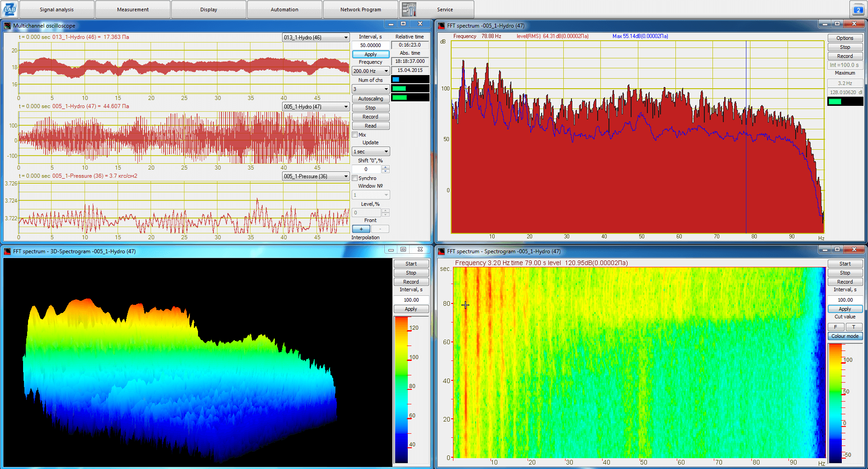Viewport: 868px width, 469px height.
Task: Click the Spectrogram window title icon
Action: tap(441, 251)
